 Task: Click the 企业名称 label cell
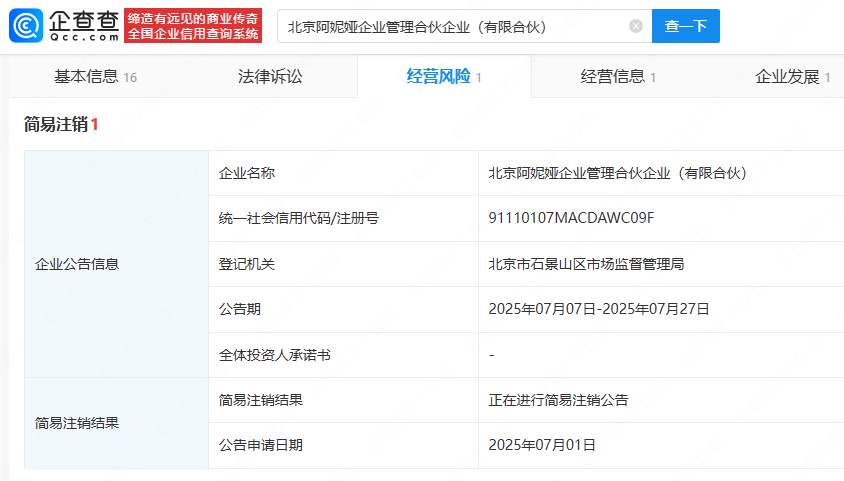pyautogui.click(x=343, y=173)
